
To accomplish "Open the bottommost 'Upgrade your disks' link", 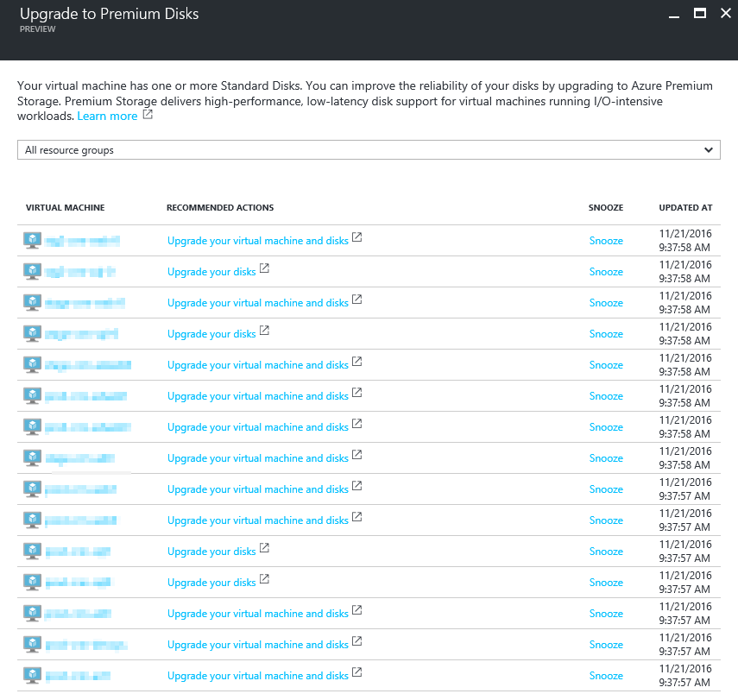I will [211, 583].
